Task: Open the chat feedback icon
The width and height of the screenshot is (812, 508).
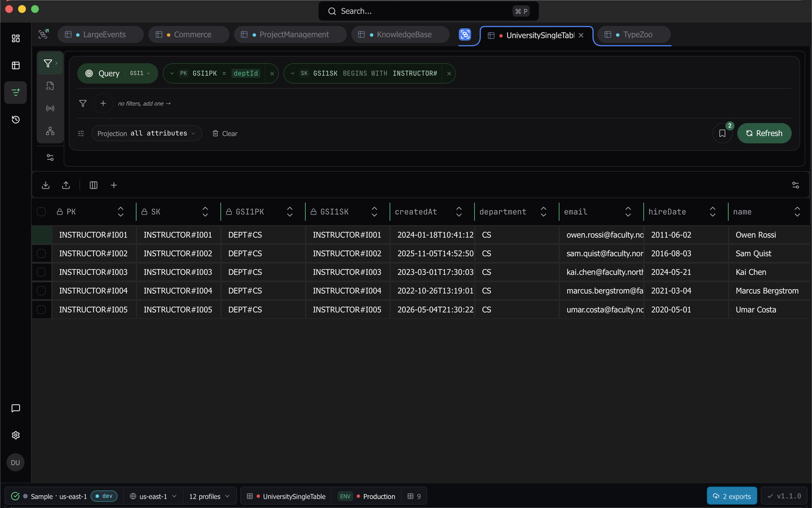Action: (x=16, y=408)
